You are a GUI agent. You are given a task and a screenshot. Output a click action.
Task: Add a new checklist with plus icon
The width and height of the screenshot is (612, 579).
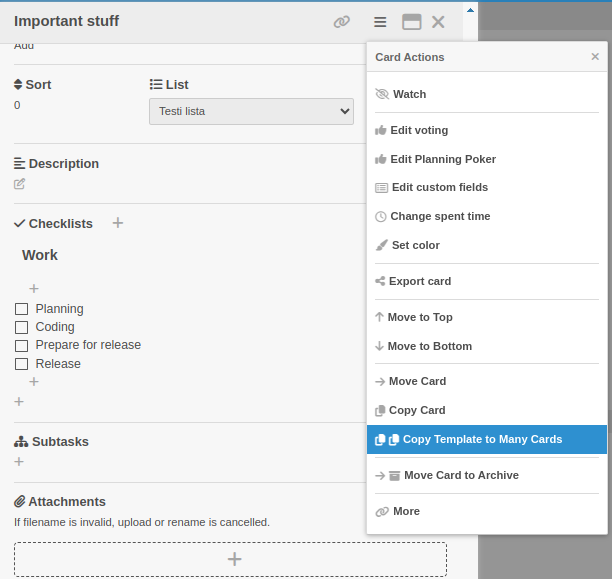click(x=118, y=223)
